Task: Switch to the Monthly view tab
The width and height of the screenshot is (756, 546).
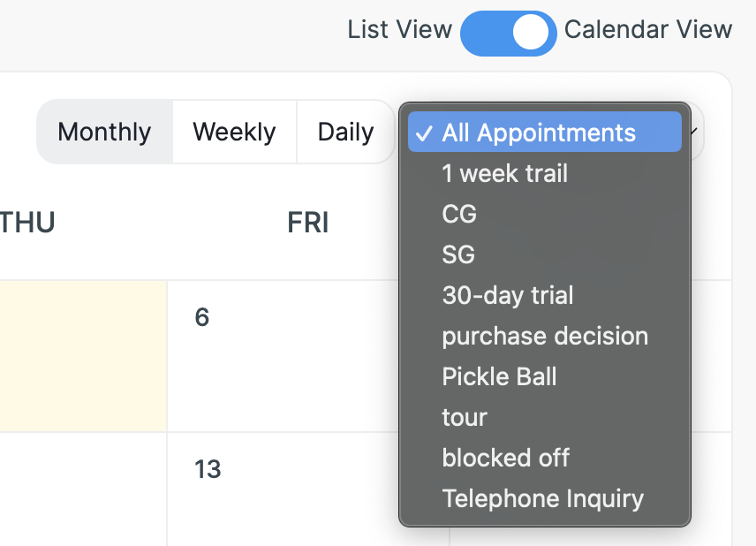Action: tap(104, 133)
